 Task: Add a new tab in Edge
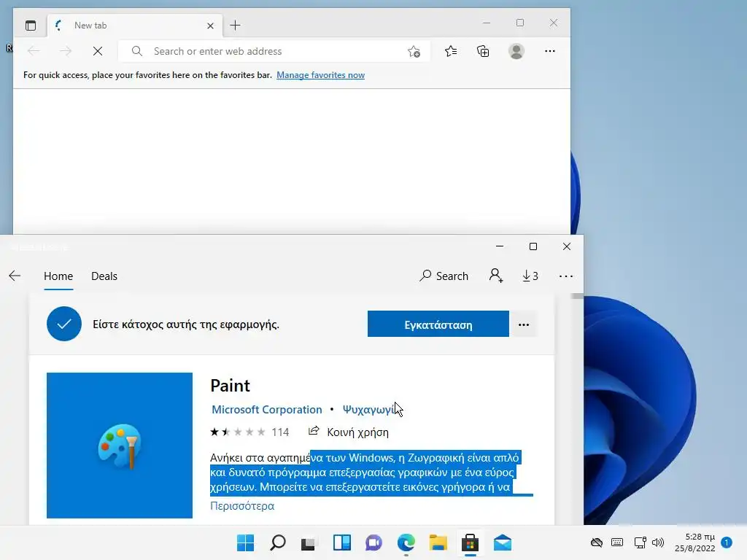[235, 26]
